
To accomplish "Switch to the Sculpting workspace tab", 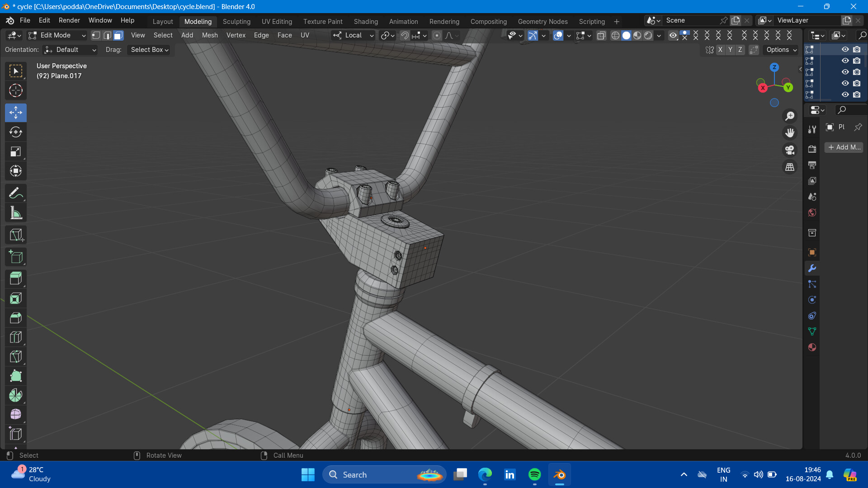I will click(236, 21).
